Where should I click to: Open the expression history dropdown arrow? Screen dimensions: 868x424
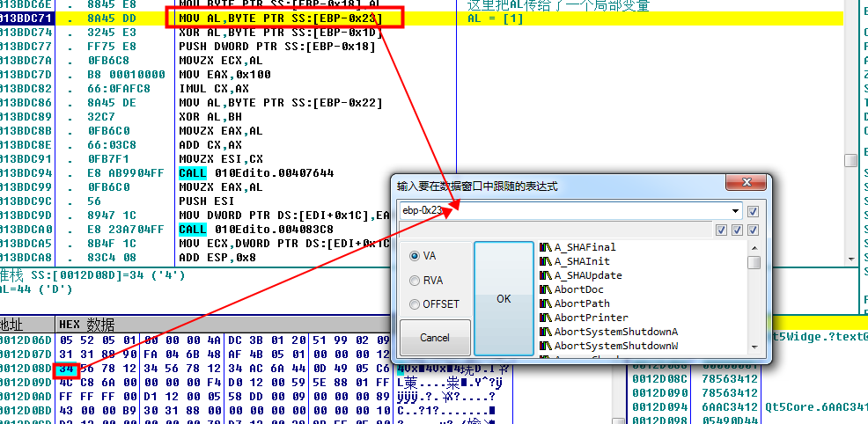coord(735,211)
